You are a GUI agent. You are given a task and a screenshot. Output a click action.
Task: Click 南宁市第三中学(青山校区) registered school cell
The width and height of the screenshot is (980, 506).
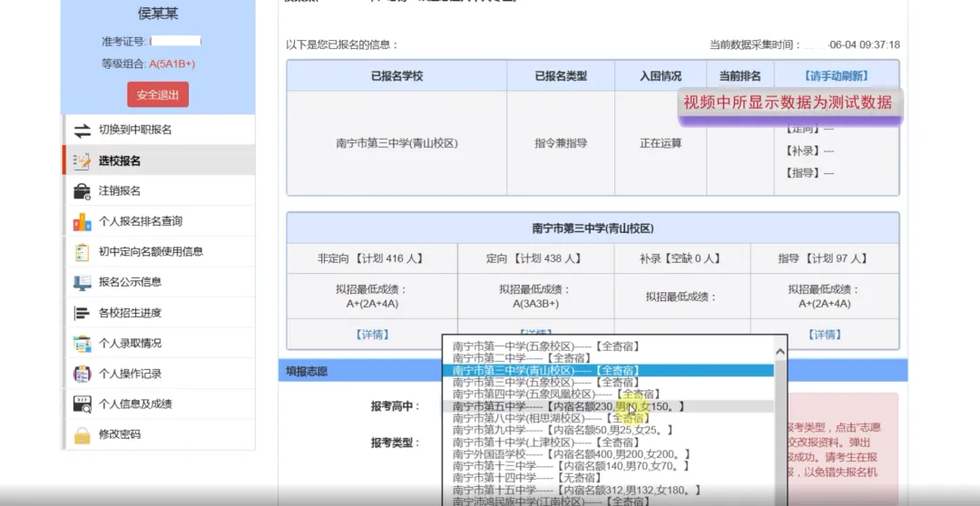click(397, 143)
